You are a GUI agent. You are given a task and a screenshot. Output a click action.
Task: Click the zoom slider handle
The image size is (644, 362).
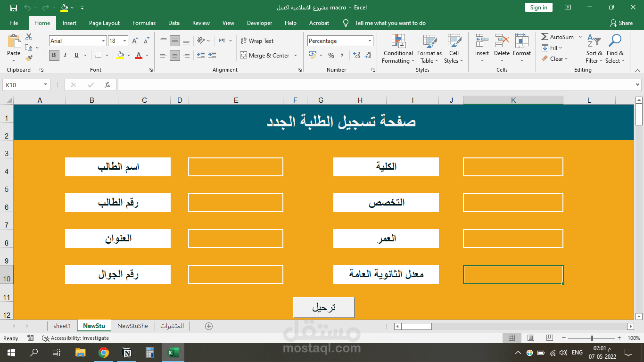[x=592, y=338]
